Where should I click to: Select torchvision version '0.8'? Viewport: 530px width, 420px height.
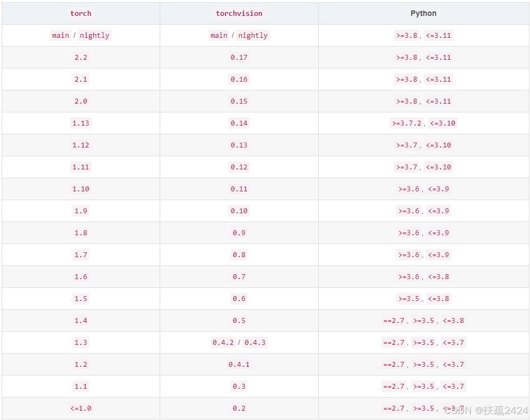(239, 255)
